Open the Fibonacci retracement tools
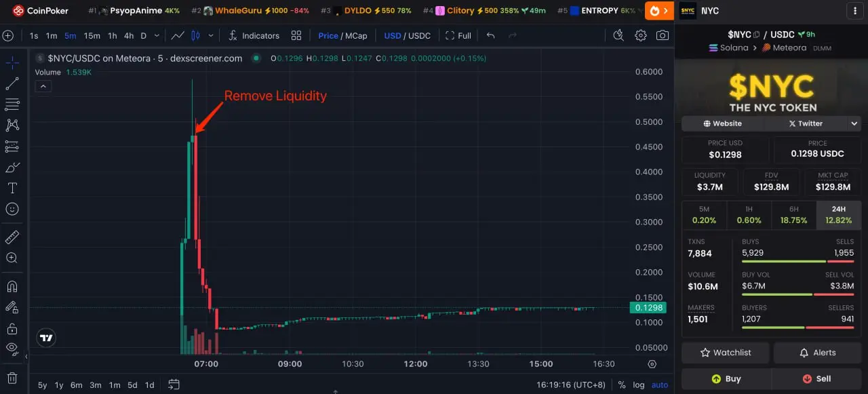 pyautogui.click(x=12, y=104)
